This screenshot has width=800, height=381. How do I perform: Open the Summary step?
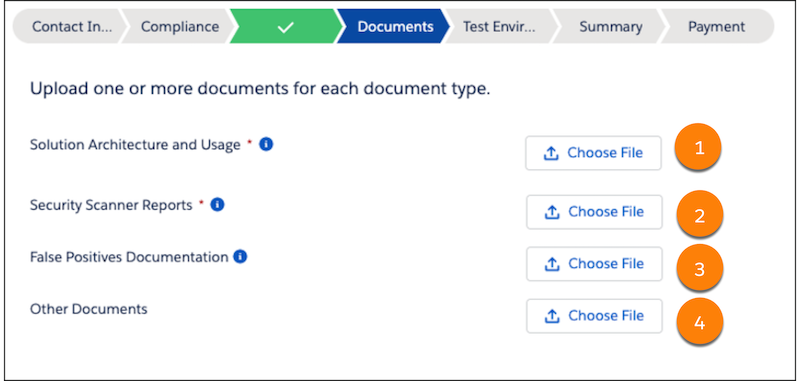(611, 27)
